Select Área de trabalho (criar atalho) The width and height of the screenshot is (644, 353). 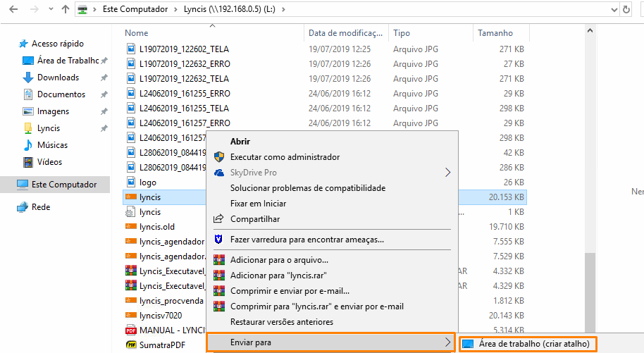pyautogui.click(x=533, y=344)
